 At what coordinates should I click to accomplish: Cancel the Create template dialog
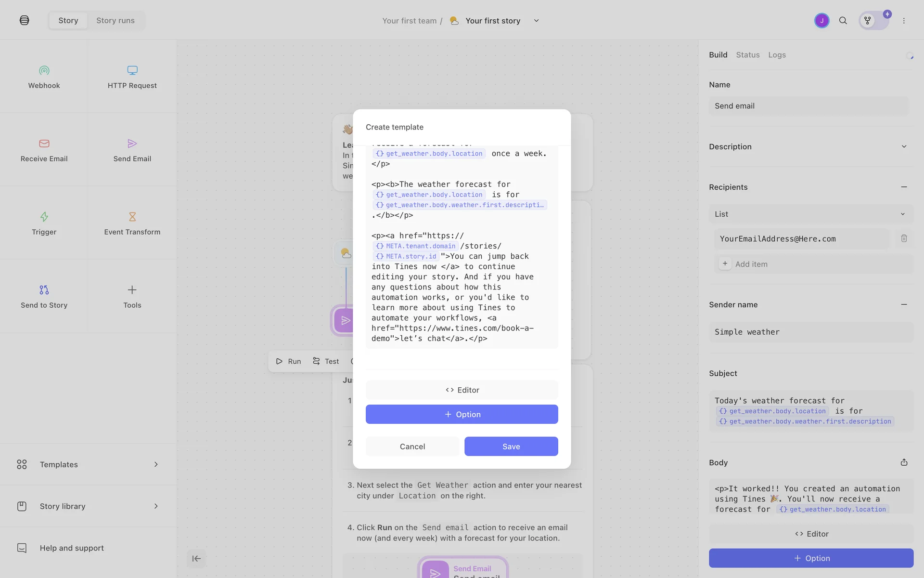(x=412, y=447)
